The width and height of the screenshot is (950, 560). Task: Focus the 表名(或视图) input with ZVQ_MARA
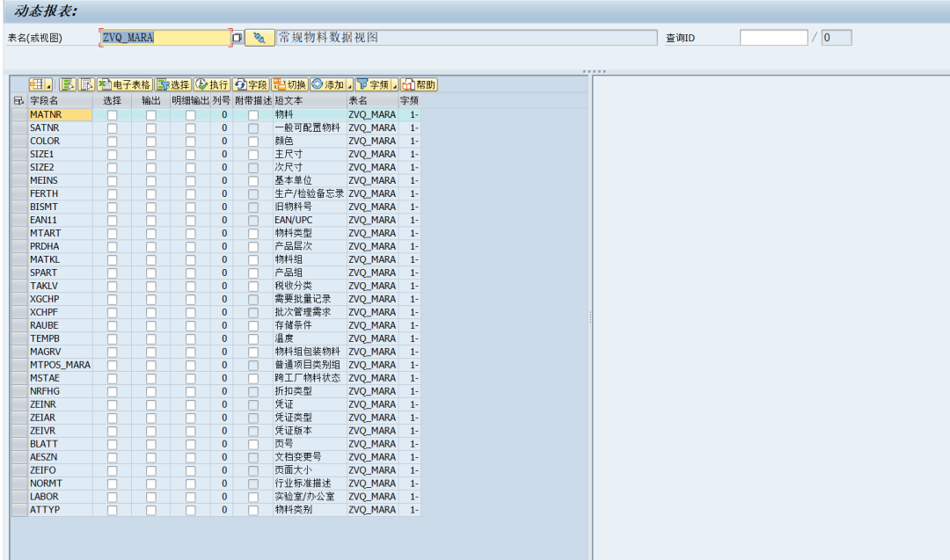click(164, 38)
